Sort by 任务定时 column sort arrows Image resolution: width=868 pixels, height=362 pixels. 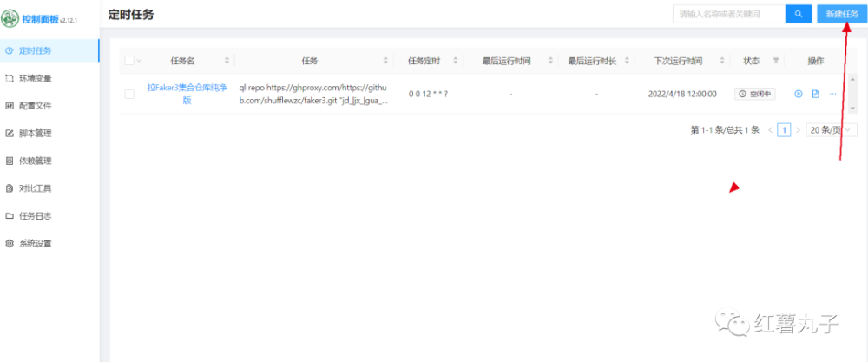(456, 61)
